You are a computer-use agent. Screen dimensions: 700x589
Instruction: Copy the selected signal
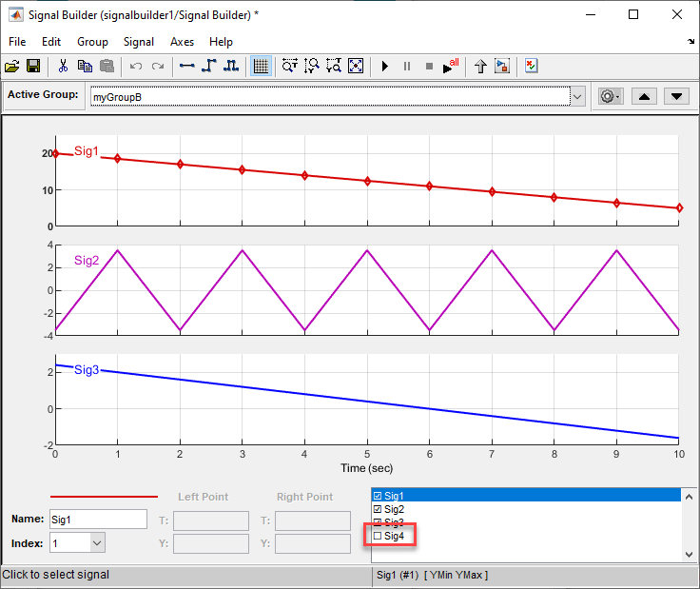click(x=85, y=67)
